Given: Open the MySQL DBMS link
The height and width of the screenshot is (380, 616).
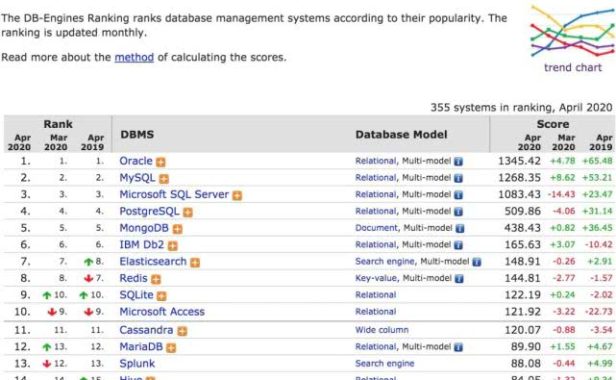Looking at the screenshot, I should point(138,178).
